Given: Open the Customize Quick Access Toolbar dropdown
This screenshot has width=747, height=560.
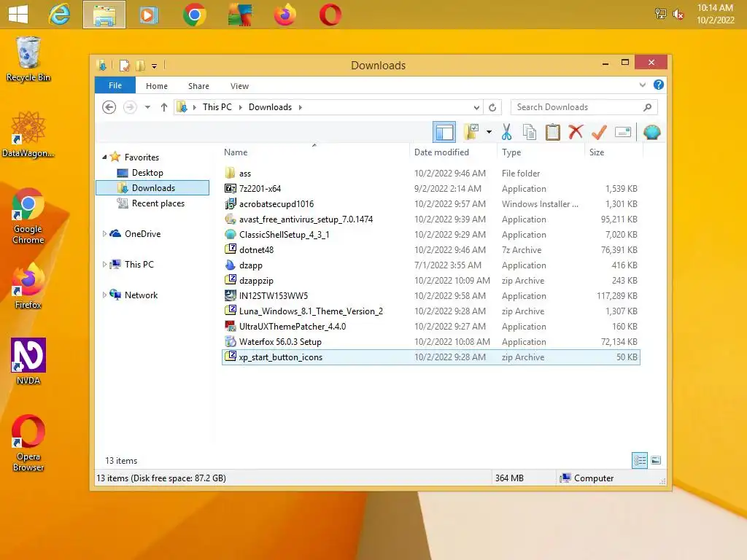Looking at the screenshot, I should pyautogui.click(x=155, y=66).
